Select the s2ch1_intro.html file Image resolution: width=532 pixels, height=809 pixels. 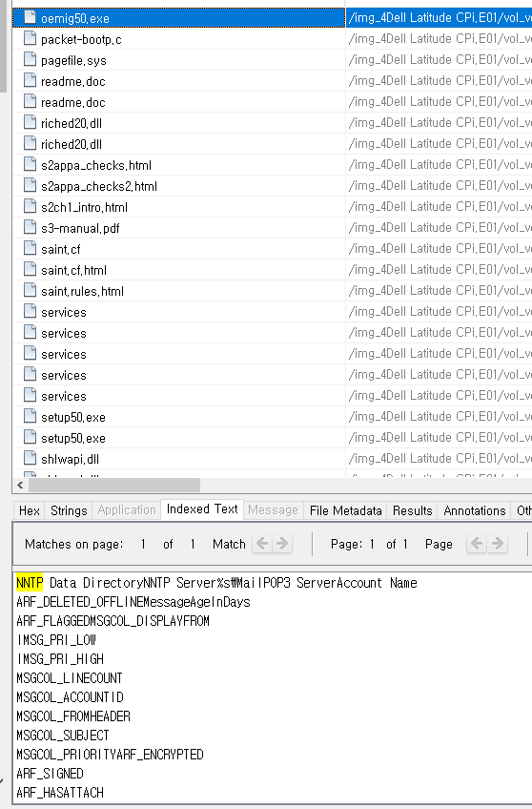pos(84,207)
